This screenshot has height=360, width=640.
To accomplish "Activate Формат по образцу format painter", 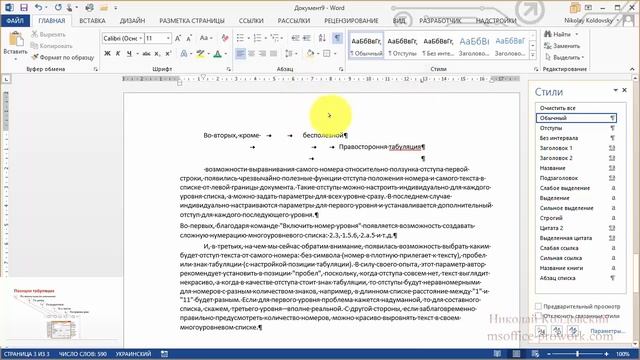I will pos(62,57).
